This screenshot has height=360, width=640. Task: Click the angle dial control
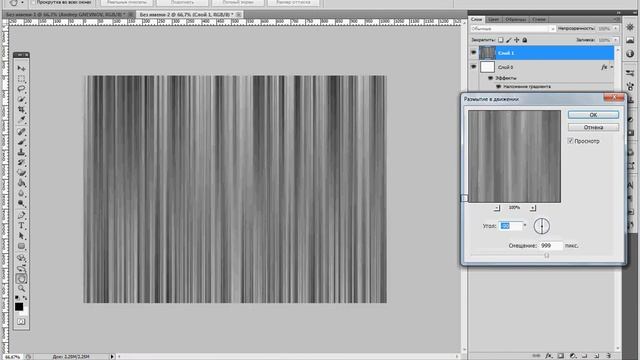tap(542, 226)
